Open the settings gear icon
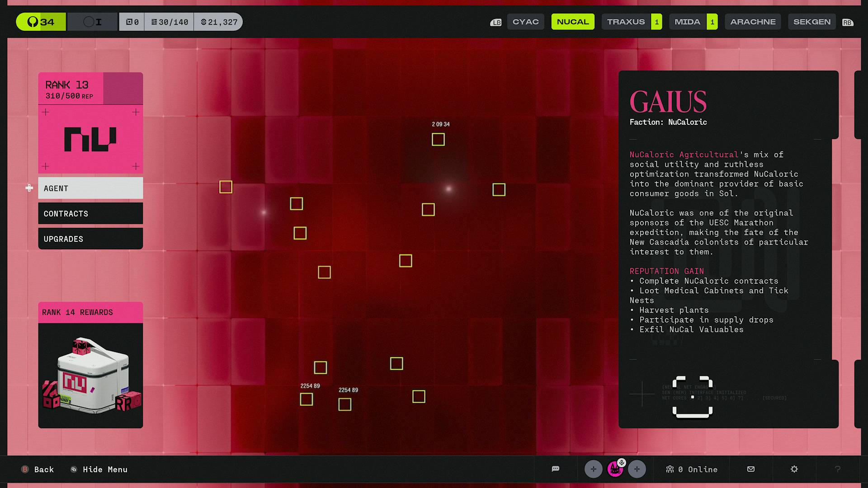868x488 pixels. tap(794, 469)
